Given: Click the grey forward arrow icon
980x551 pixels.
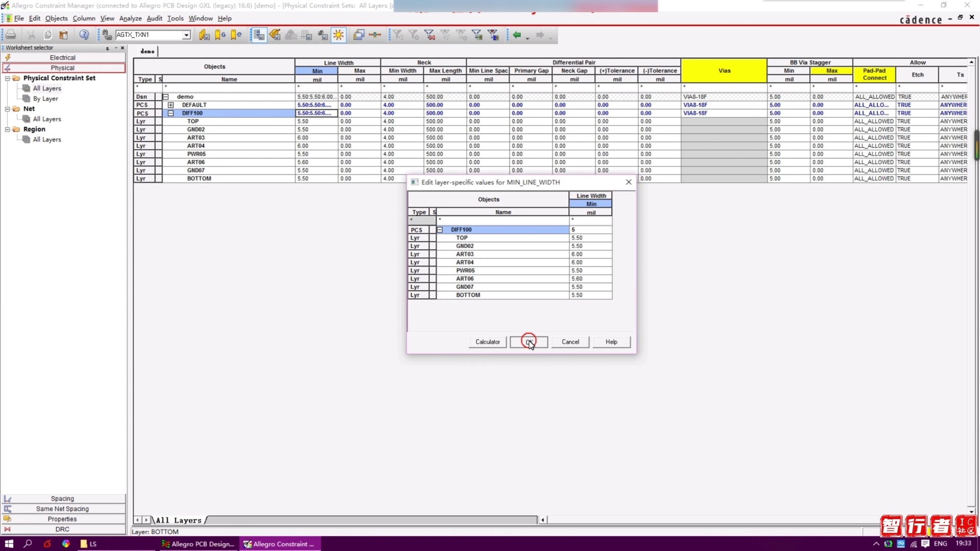Looking at the screenshot, I should pos(540,35).
